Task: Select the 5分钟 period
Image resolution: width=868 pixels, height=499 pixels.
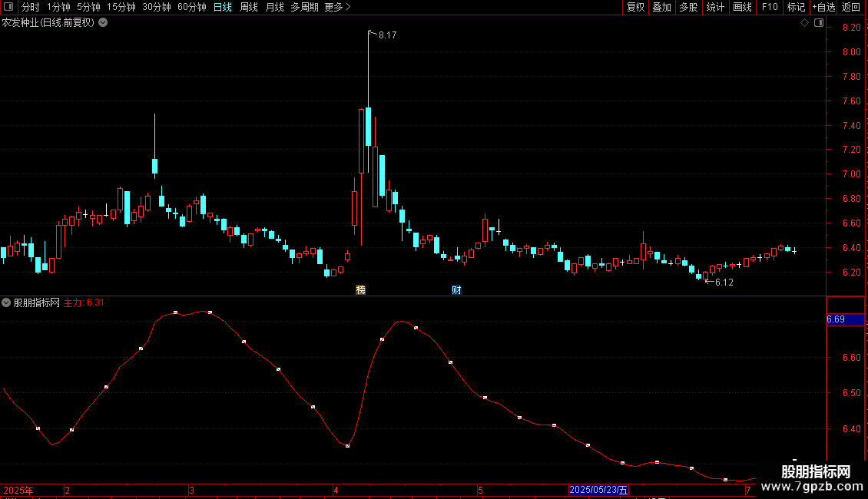Action: 88,7
